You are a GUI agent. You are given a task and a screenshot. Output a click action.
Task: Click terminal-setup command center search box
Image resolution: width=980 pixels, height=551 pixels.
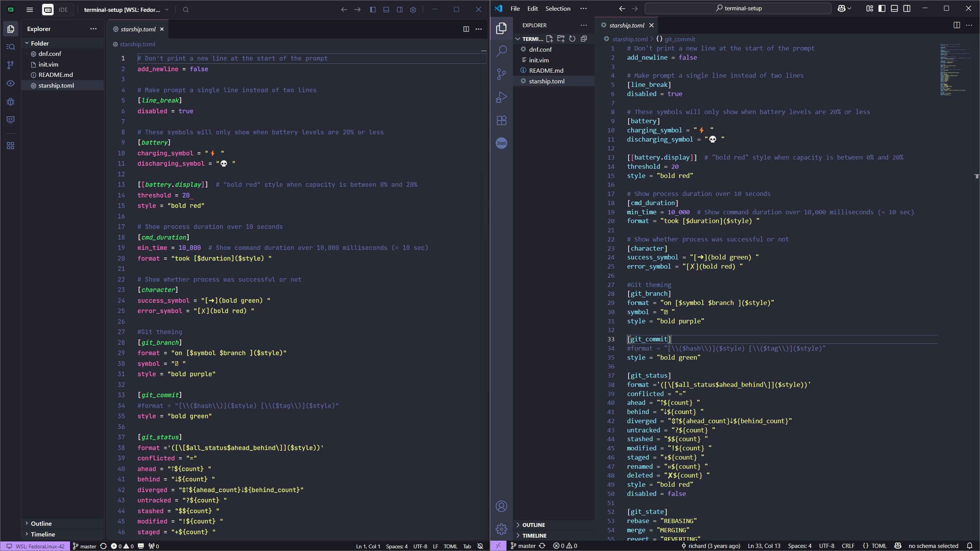pyautogui.click(x=738, y=8)
